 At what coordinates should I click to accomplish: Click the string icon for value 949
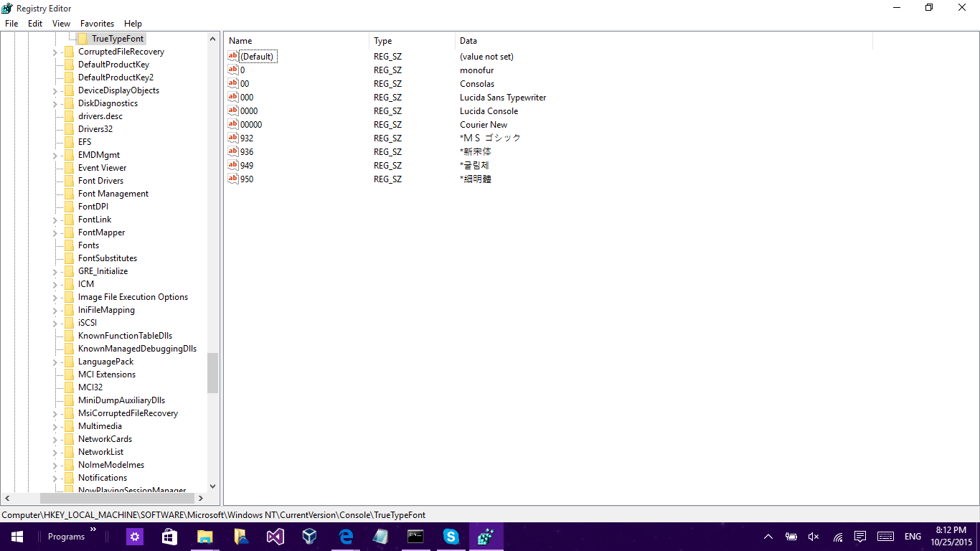pos(232,165)
